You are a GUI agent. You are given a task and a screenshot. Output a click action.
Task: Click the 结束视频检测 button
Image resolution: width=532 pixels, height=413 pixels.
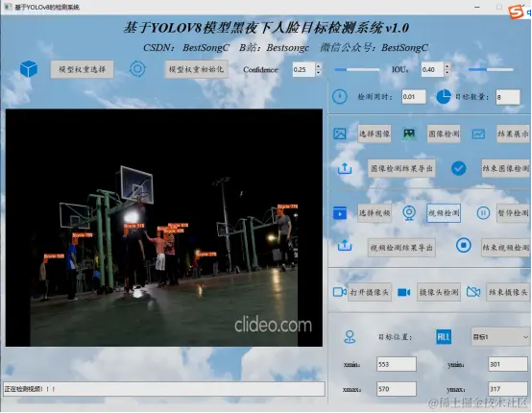[505, 248]
